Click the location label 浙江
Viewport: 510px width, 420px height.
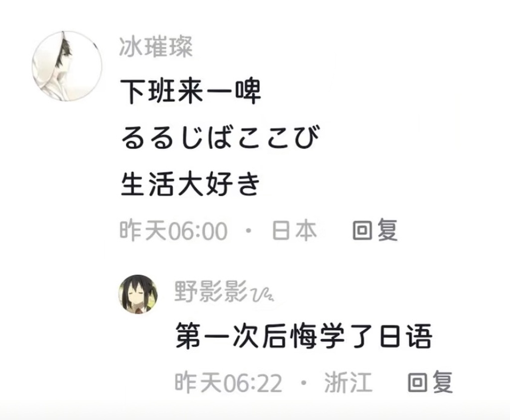348,382
